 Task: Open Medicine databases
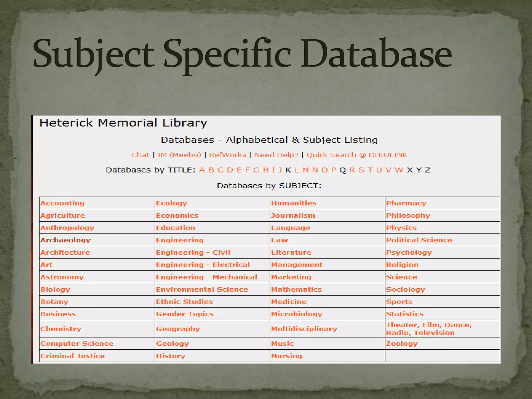pos(289,302)
